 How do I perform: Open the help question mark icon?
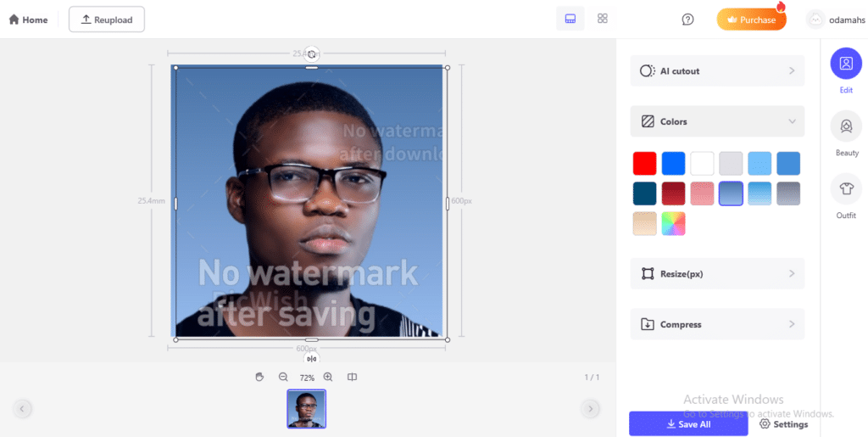tap(687, 20)
